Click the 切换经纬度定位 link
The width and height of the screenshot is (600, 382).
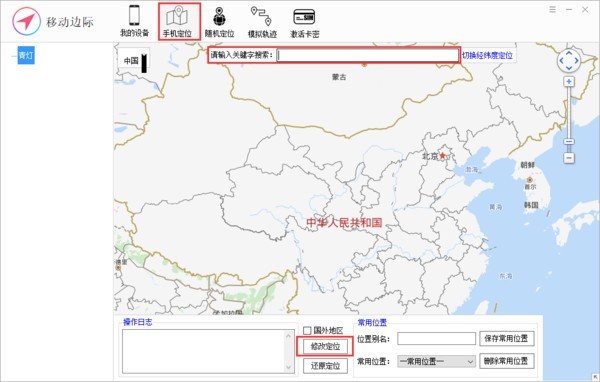487,55
